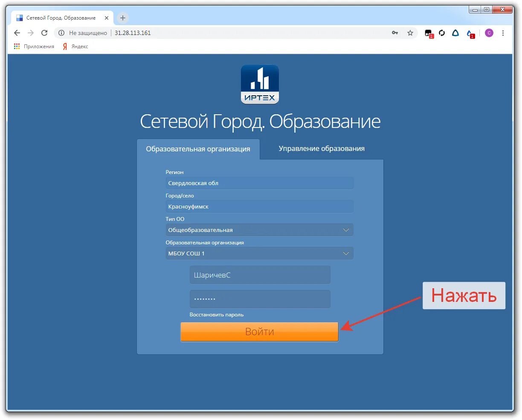Viewport: 522px width, 420px height.
Task: Open the Яндекс bookmark
Action: tap(75, 46)
